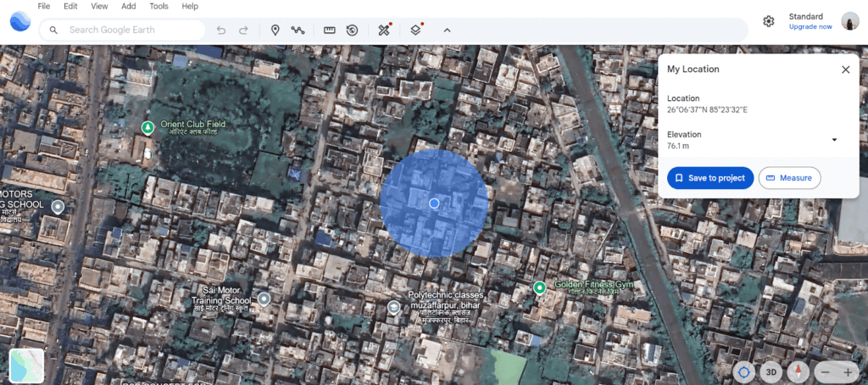
Task: Open Settings gear icon
Action: point(769,21)
